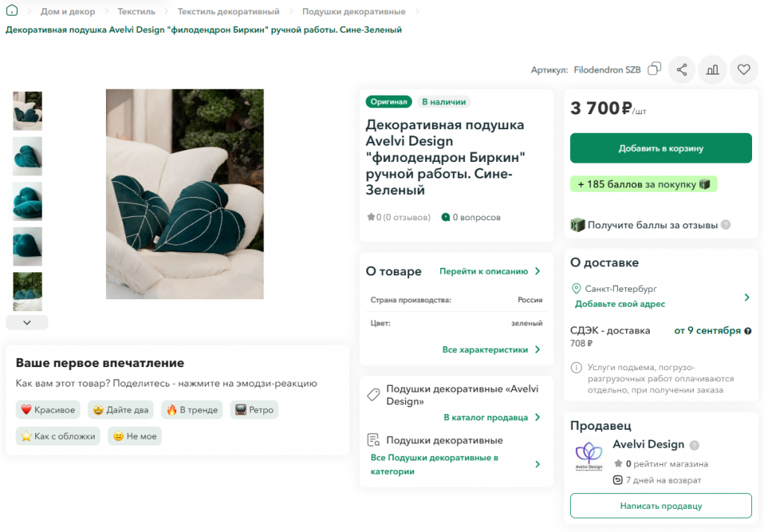
Task: Add pillow to favorites heart icon
Action: coord(744,69)
